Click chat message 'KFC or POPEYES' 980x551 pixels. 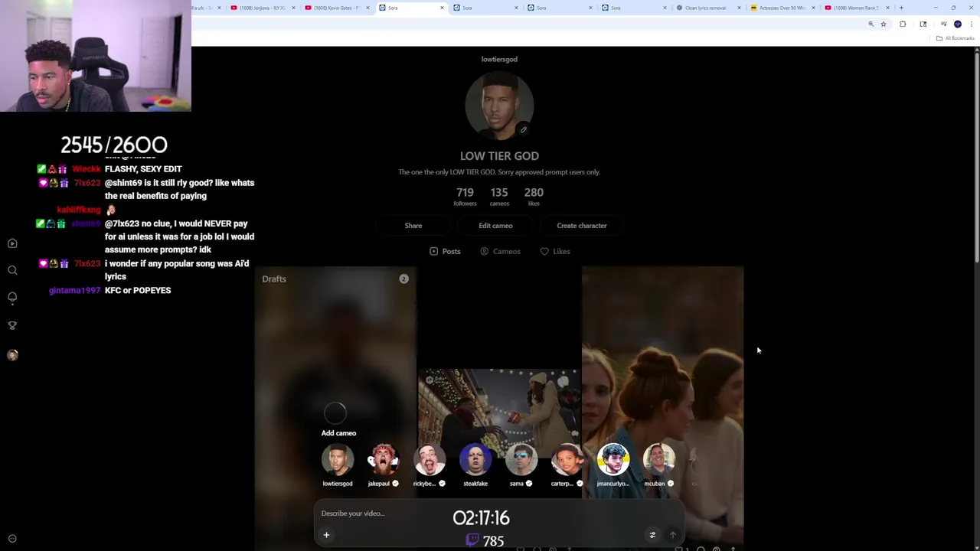[138, 290]
